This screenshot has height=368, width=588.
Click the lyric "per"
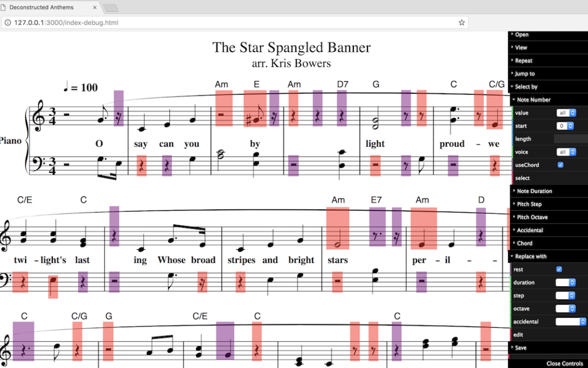point(419,261)
